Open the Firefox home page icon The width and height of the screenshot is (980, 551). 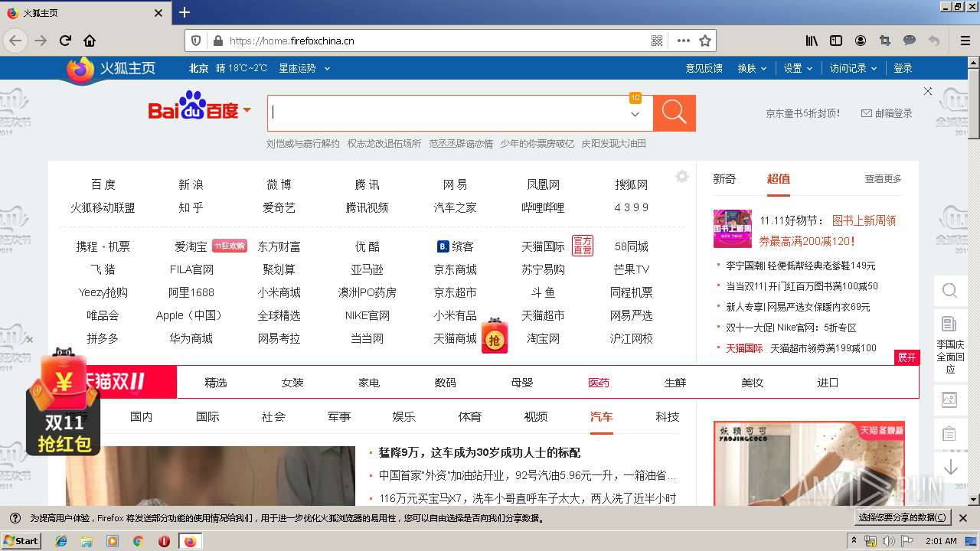pos(90,41)
